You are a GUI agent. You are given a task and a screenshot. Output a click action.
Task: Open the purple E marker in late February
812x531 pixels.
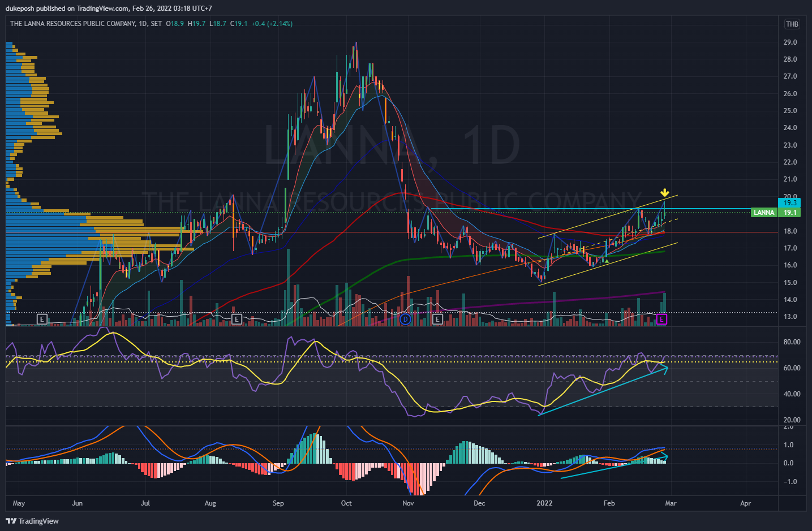(662, 320)
